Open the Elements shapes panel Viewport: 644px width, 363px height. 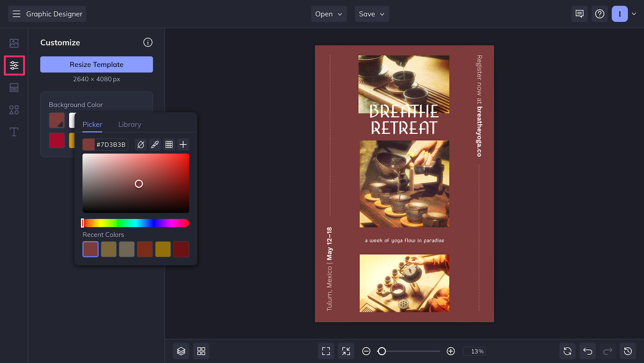click(14, 110)
